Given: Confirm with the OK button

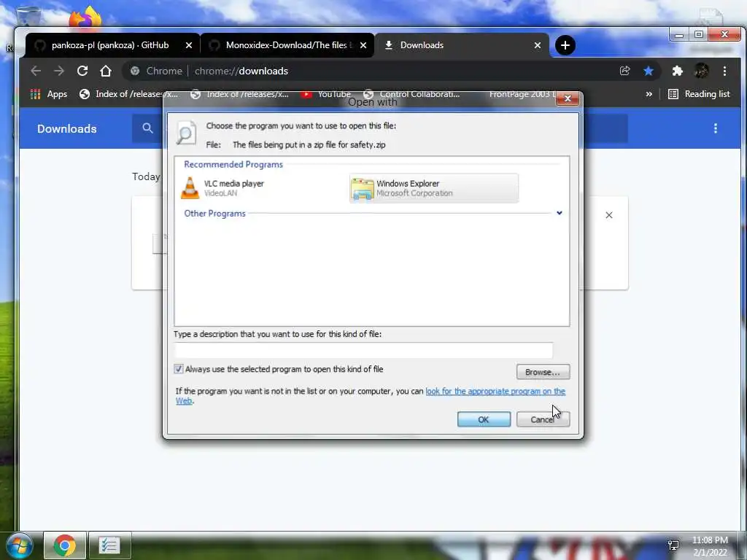Looking at the screenshot, I should point(484,419).
